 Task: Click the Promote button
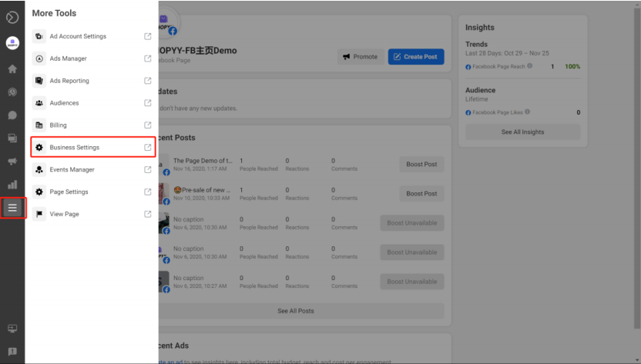tap(360, 57)
